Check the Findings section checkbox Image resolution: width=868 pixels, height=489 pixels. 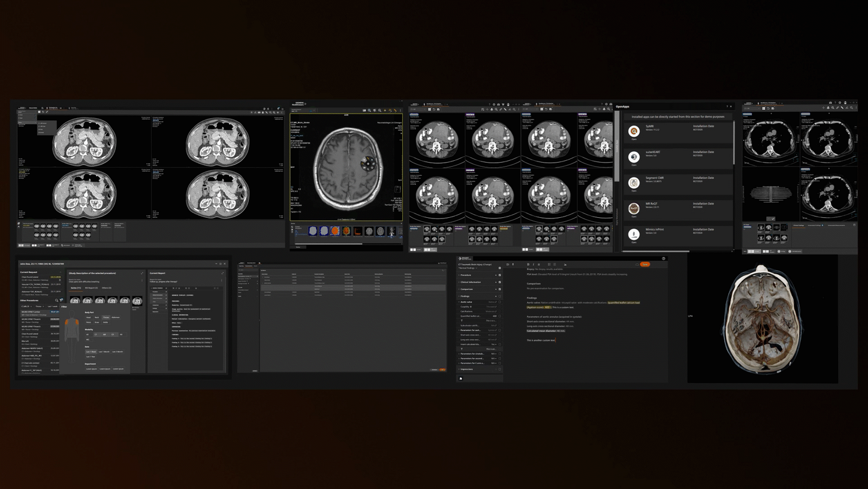pos(500,296)
